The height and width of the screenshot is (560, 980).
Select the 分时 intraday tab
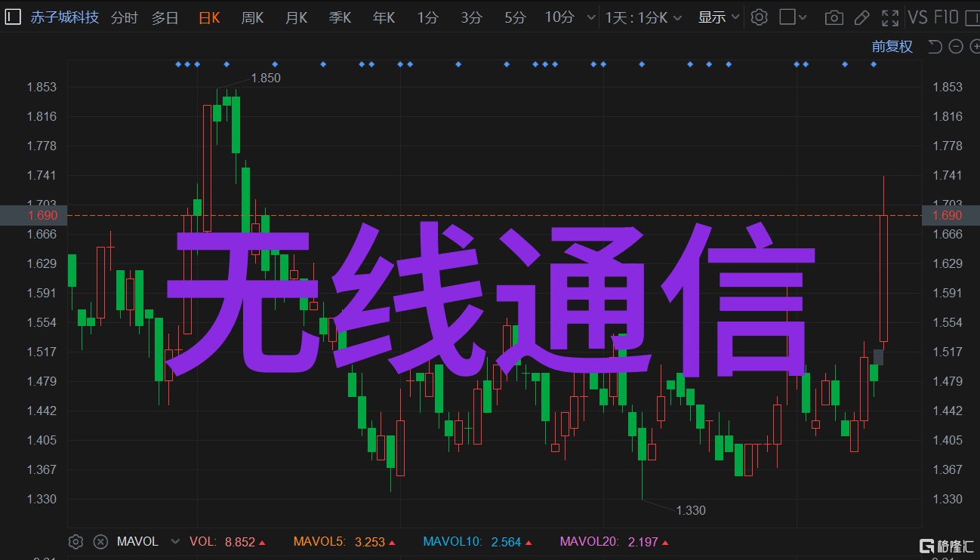coord(125,17)
